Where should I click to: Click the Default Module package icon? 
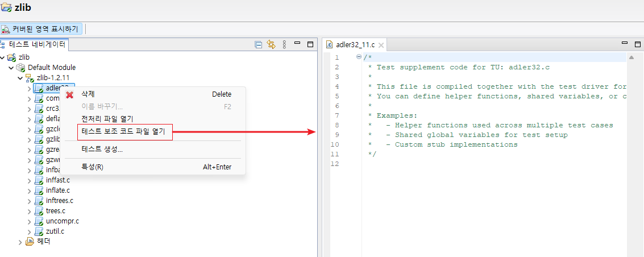(x=20, y=67)
